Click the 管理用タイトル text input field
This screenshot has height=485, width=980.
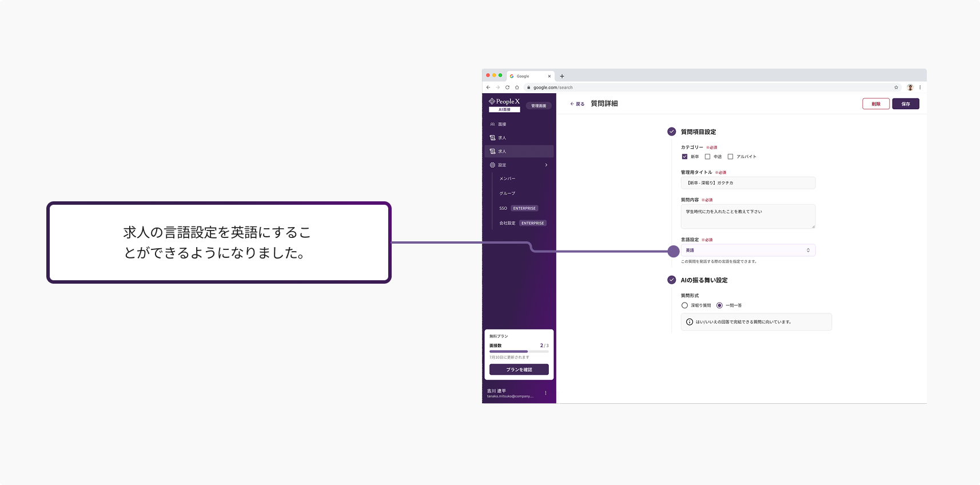click(x=748, y=183)
